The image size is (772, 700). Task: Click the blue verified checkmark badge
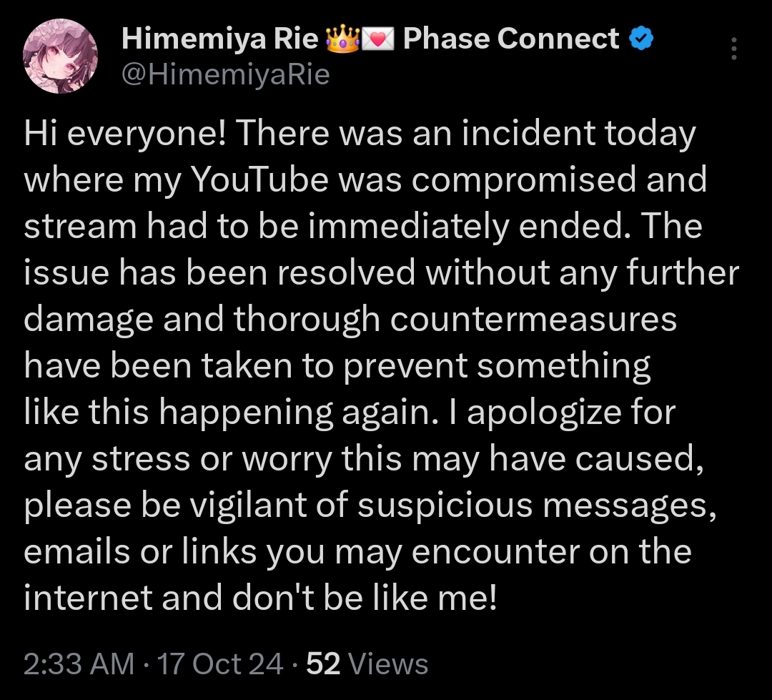coord(641,39)
